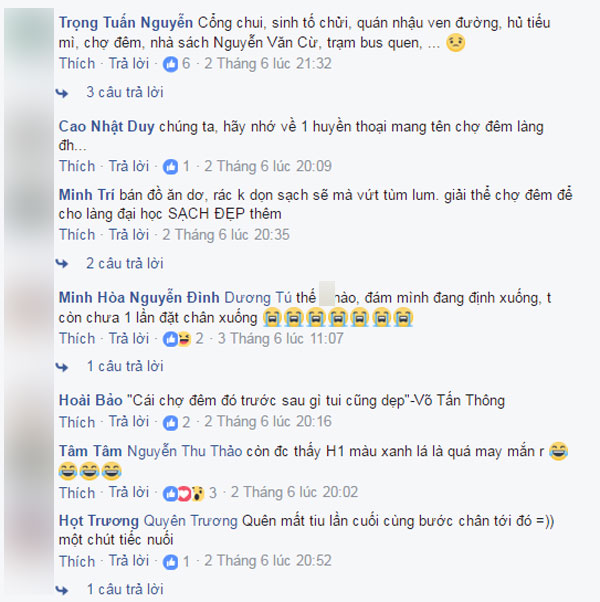Like Minh Trí's comment via Thích
Viewport: 600px width, 602px height.
point(77,235)
